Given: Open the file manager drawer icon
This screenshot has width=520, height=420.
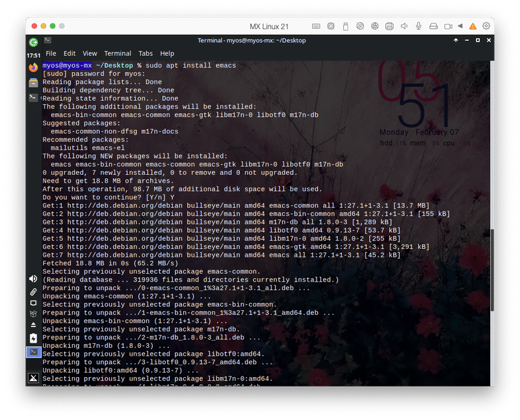Looking at the screenshot, I should [33, 83].
